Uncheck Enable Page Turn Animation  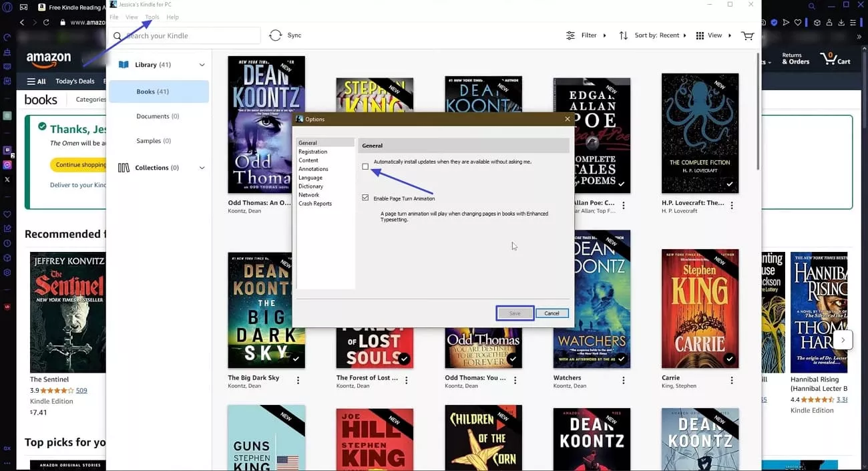[365, 197]
